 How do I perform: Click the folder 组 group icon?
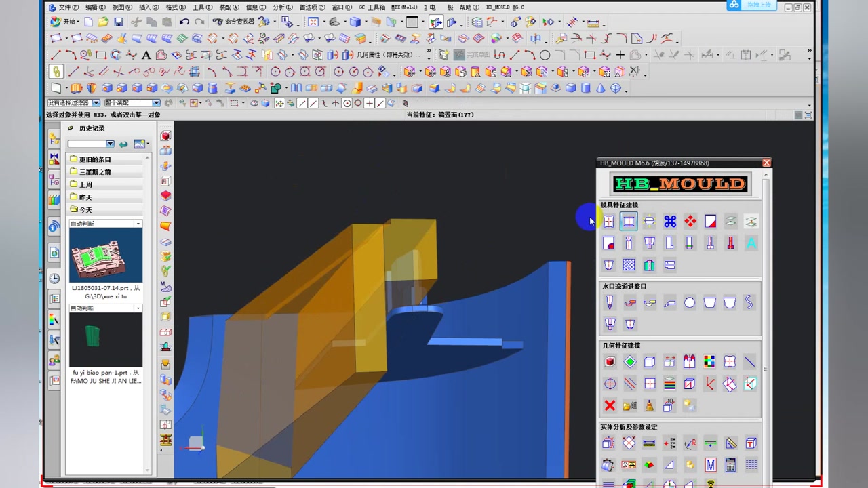pos(630,405)
